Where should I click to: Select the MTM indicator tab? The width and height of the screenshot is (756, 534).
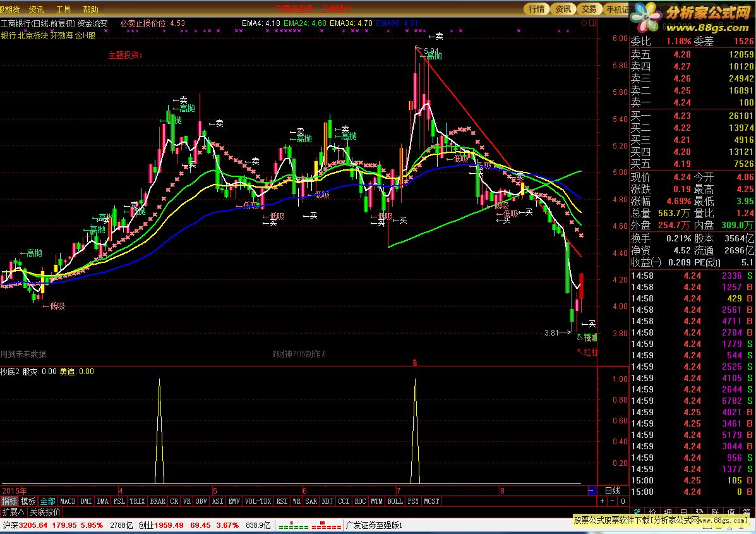pos(376,501)
